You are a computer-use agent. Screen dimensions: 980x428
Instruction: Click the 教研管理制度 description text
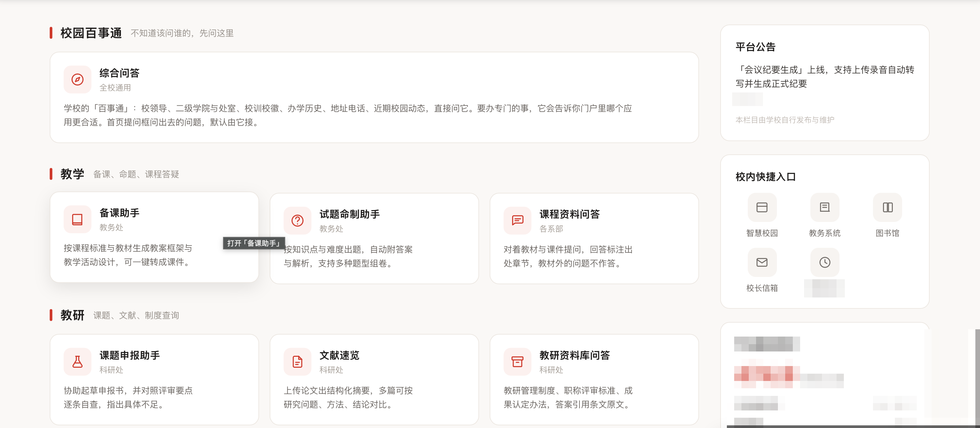568,398
